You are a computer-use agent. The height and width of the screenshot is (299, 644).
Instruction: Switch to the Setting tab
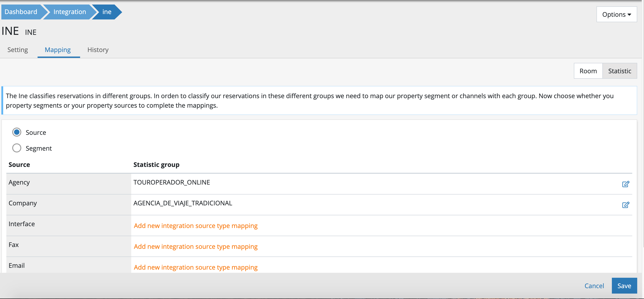[x=17, y=50]
